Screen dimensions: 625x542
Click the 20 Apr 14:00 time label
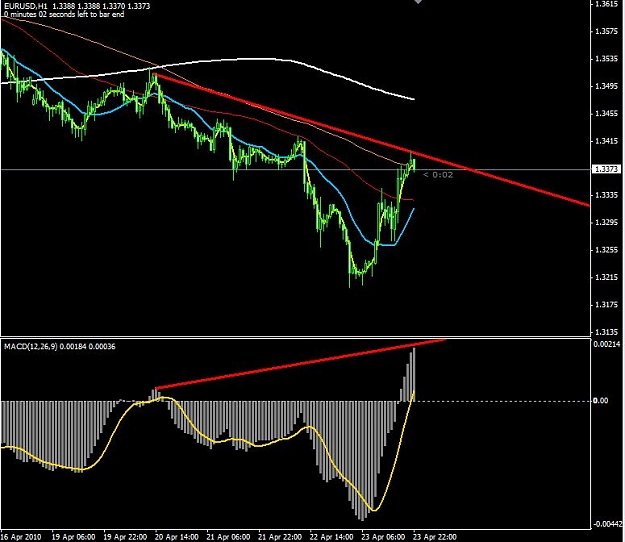[x=177, y=537]
